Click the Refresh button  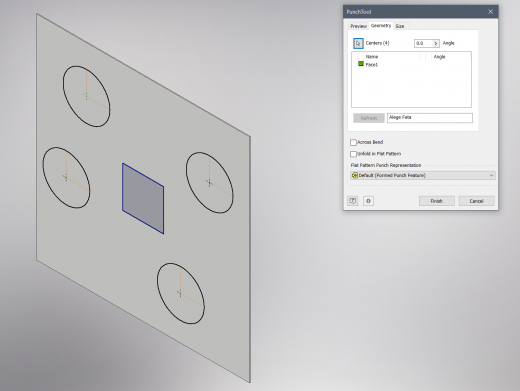click(369, 118)
